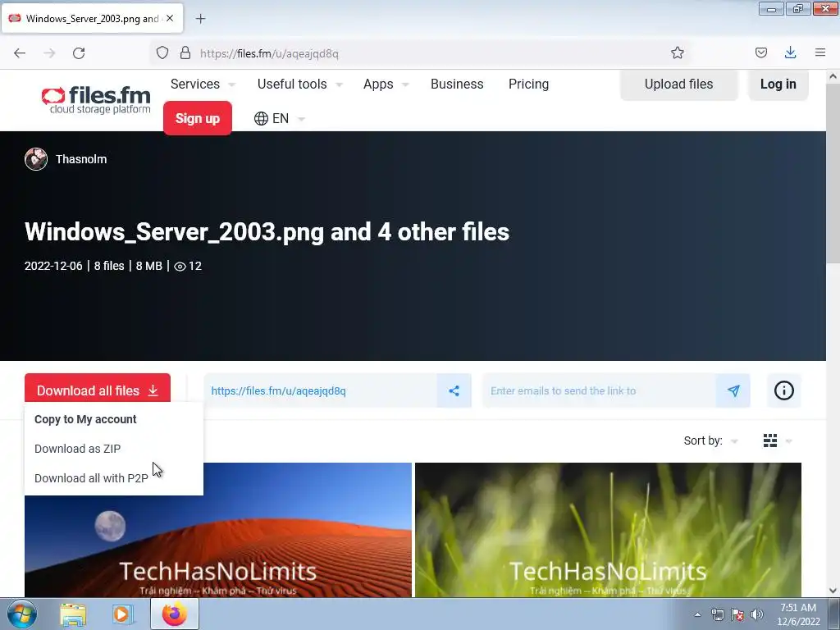Click the Firefox taskbar icon
The height and width of the screenshot is (630, 840).
point(175,614)
